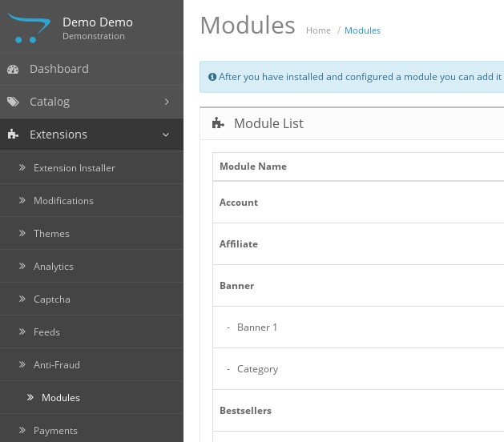This screenshot has width=504, height=442.
Task: Open the Catalog sidebar menu
Action: [x=91, y=102]
